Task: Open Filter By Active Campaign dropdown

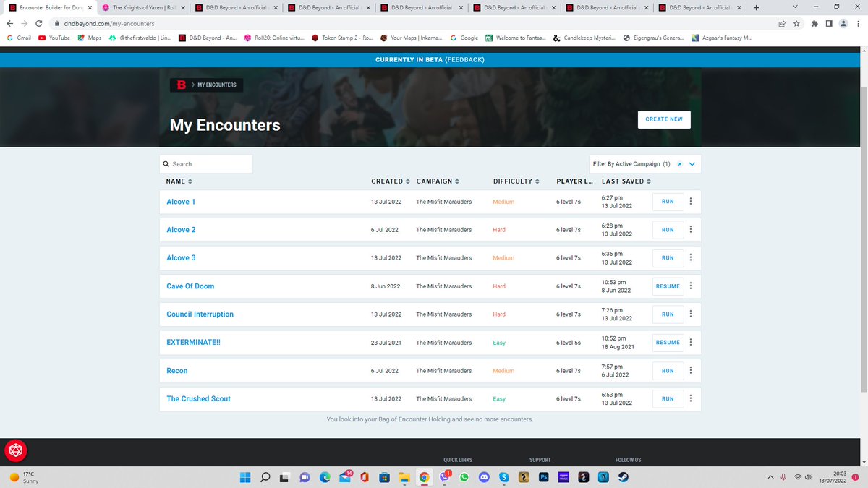Action: (x=692, y=164)
